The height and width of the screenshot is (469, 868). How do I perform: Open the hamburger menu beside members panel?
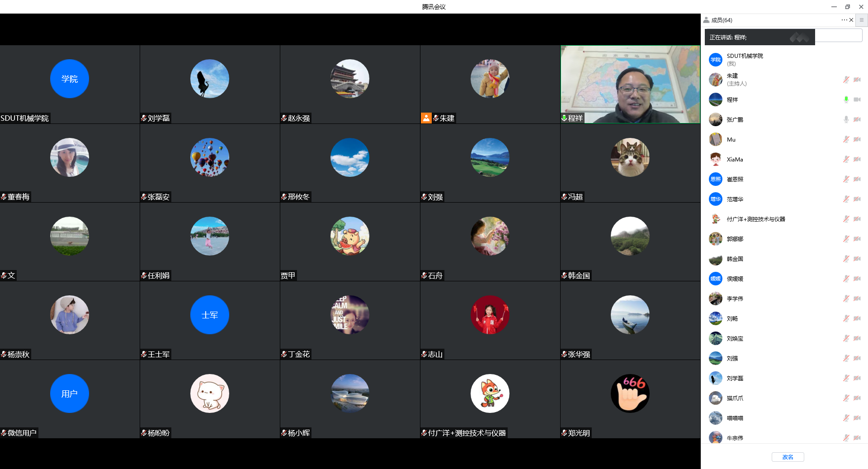pos(862,20)
